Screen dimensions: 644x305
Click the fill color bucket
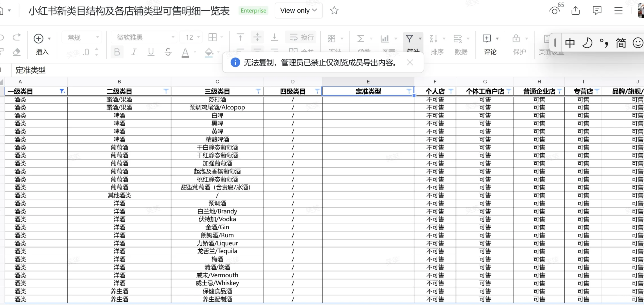coord(209,53)
